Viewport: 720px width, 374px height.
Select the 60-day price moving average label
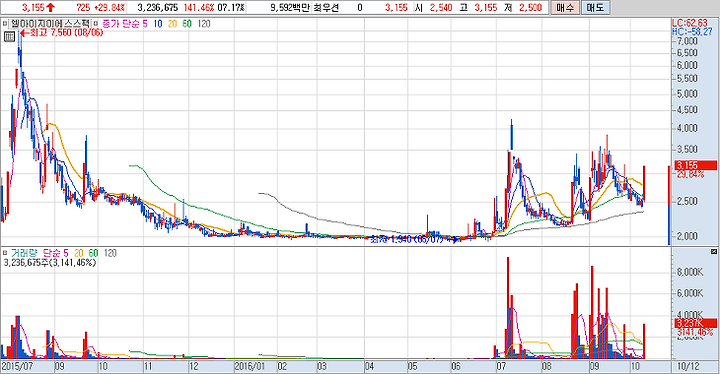187,23
